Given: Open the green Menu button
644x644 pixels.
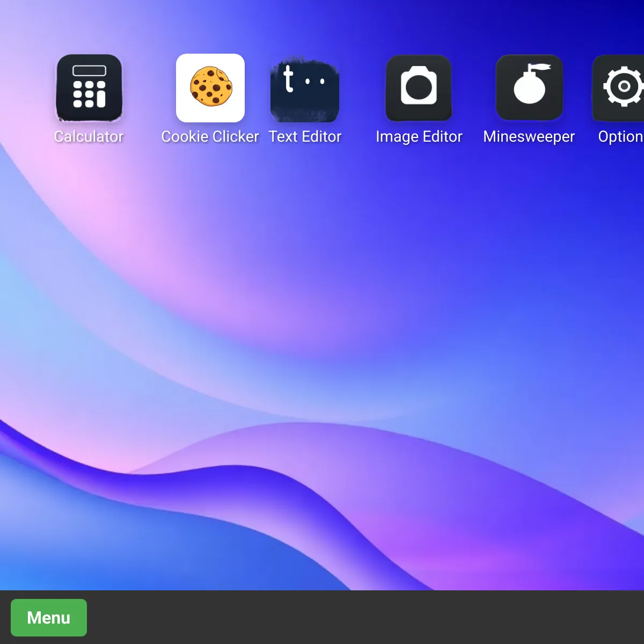Looking at the screenshot, I should pyautogui.click(x=49, y=618).
